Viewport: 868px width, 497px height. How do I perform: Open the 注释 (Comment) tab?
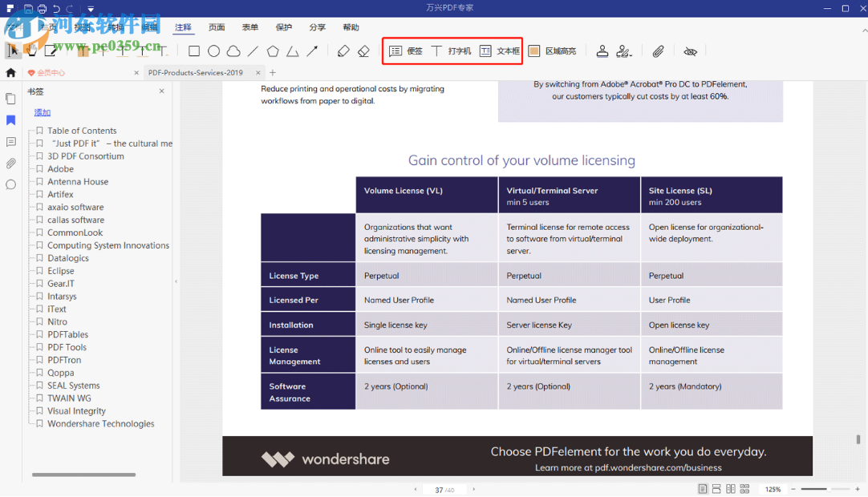pos(183,27)
